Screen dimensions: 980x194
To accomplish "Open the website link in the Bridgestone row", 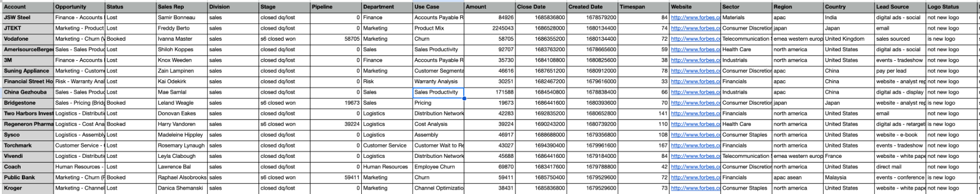I will pyautogui.click(x=696, y=103).
